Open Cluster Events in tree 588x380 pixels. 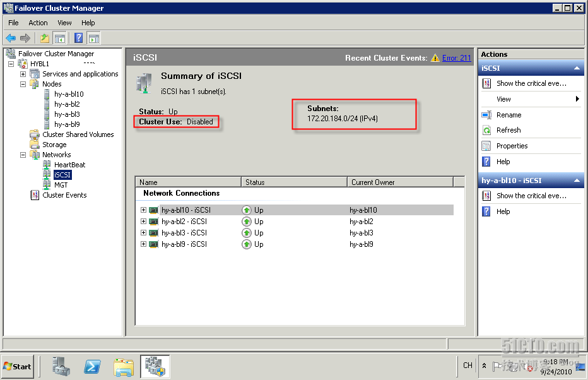pyautogui.click(x=64, y=196)
